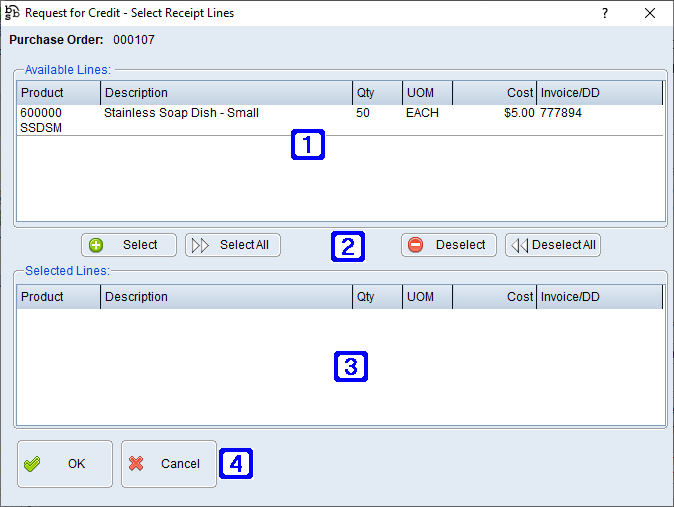Click the green plus Select icon
This screenshot has height=507, width=674.
[x=97, y=245]
